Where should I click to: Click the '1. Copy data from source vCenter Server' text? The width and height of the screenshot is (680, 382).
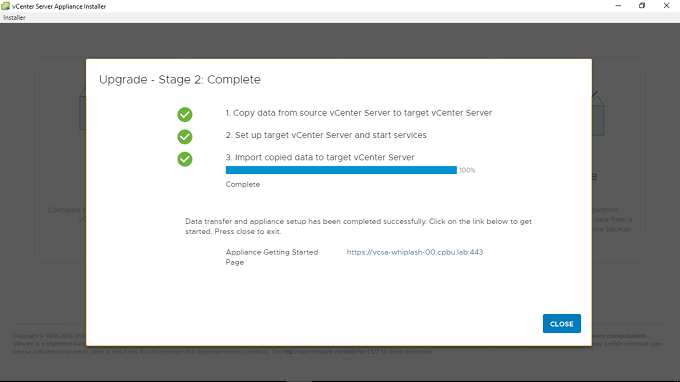point(359,113)
